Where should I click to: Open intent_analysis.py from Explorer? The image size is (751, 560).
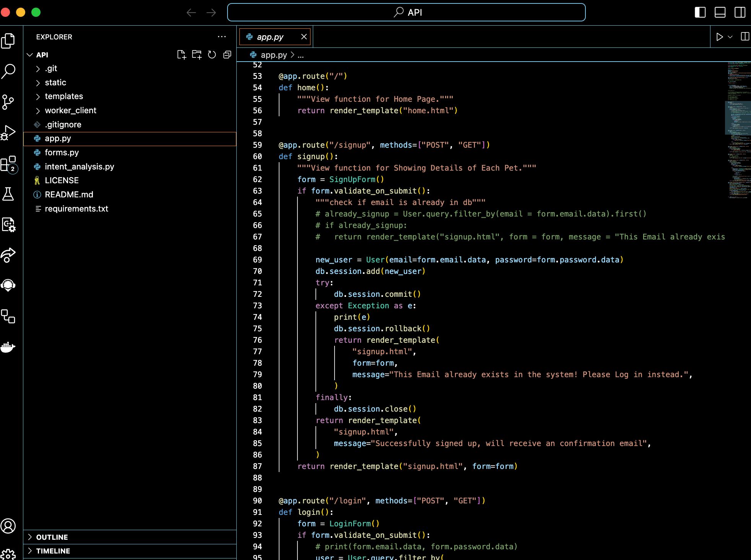[x=130, y=167]
